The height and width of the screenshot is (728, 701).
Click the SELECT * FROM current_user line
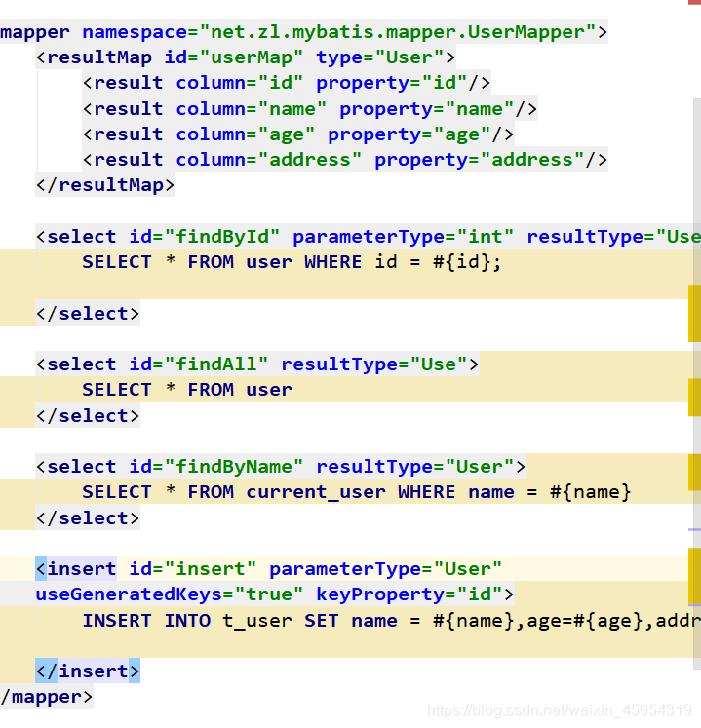(356, 492)
